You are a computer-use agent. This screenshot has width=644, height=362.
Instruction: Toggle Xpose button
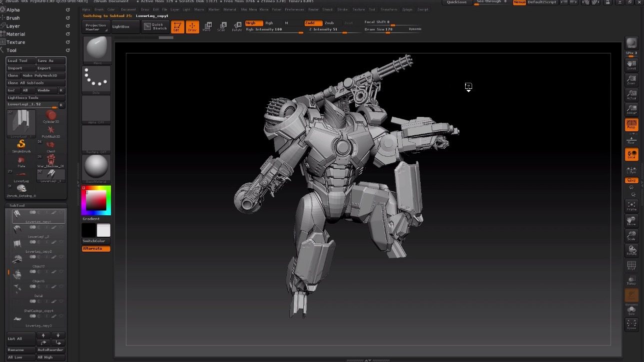click(632, 325)
